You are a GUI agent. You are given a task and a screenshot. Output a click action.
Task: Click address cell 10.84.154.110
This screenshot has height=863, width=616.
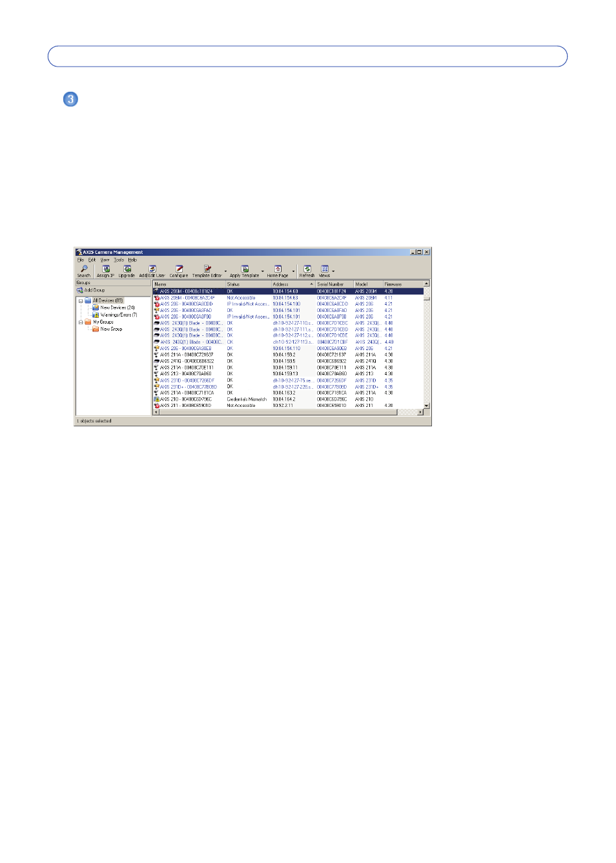[287, 349]
